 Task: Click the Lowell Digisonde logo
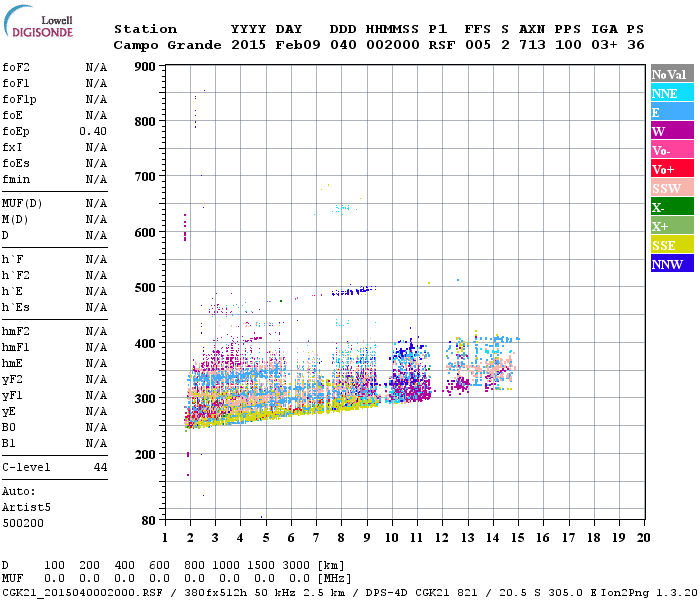click(x=38, y=21)
